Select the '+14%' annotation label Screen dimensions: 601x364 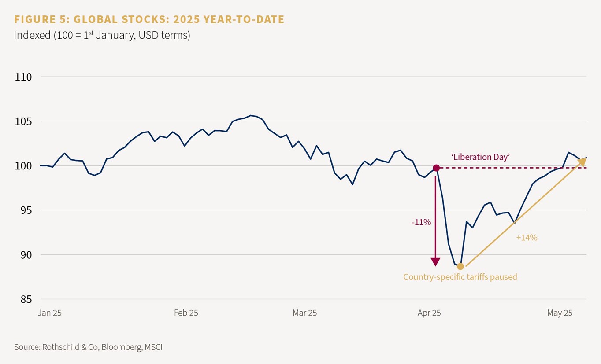[x=527, y=238]
